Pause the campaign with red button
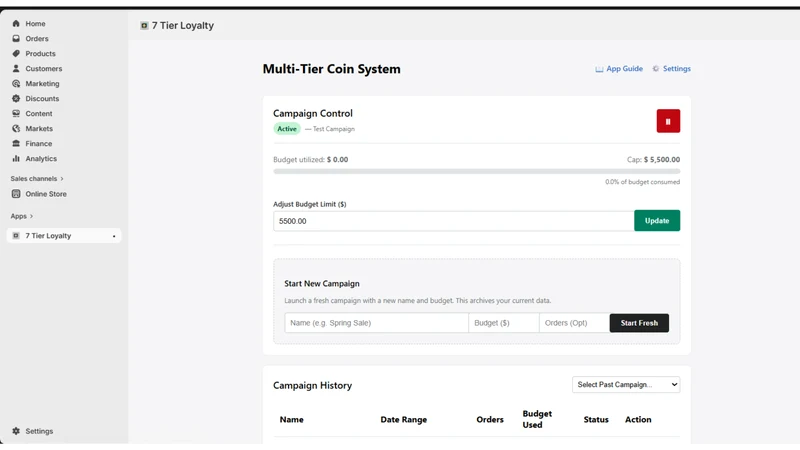Image resolution: width=800 pixels, height=450 pixels. (x=668, y=121)
